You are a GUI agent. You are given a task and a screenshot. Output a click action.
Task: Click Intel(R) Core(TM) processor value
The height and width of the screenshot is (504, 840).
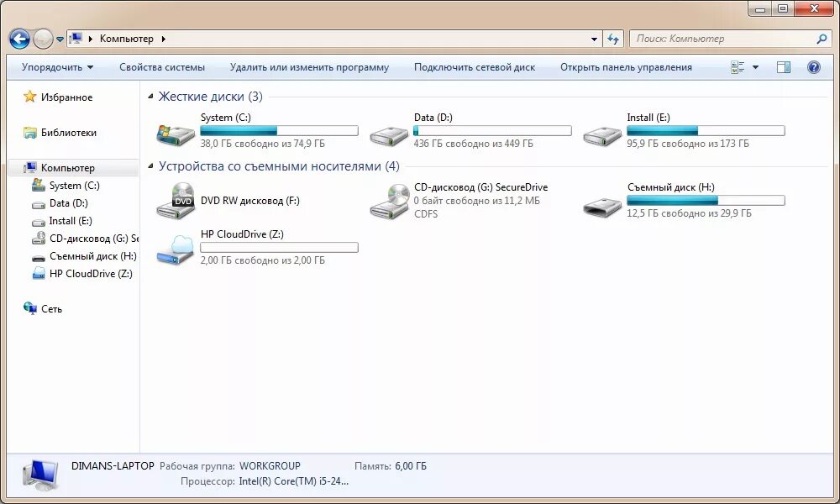click(293, 481)
